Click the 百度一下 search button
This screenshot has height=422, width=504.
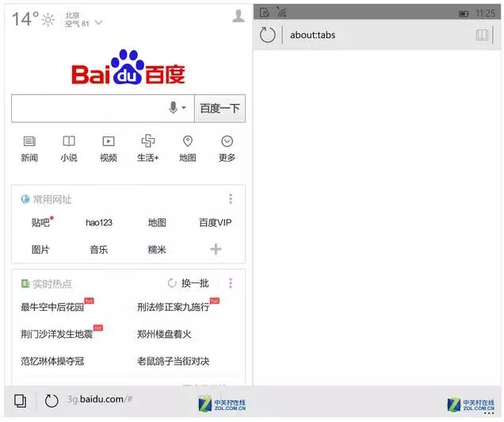220,109
